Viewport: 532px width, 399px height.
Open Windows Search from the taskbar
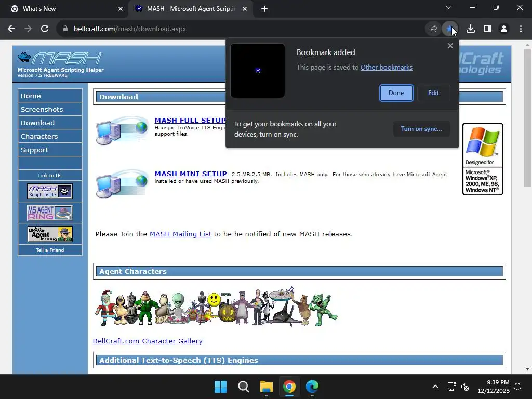pyautogui.click(x=243, y=387)
